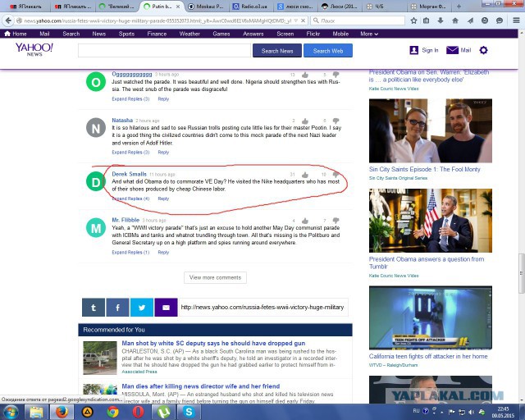Close the active Putin tab
The width and height of the screenshot is (525, 420).
pos(178,7)
